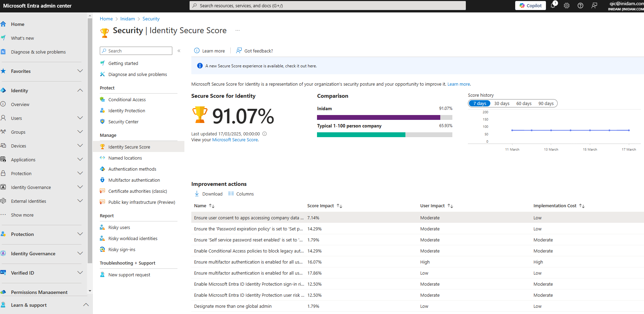Switch score history to 30 days
644x314 pixels.
click(x=501, y=103)
